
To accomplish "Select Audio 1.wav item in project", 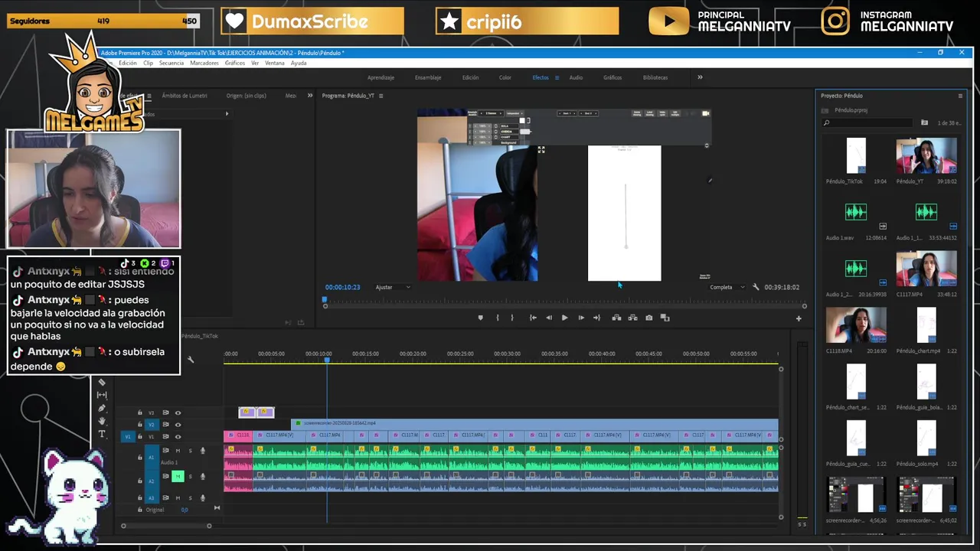I will 856,213.
